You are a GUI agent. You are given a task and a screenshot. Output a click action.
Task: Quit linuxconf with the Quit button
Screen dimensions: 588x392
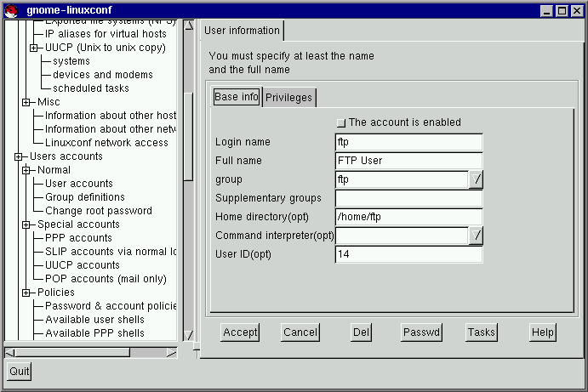(x=19, y=371)
